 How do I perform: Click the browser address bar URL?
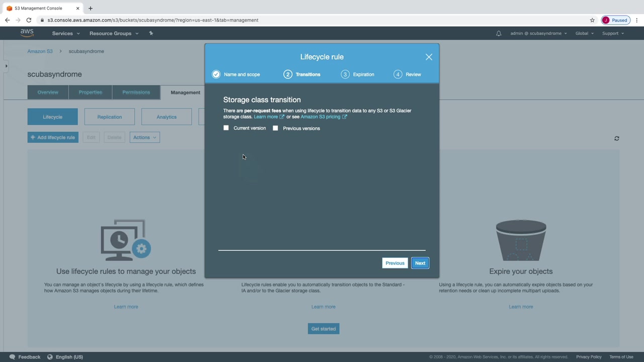coord(153,20)
